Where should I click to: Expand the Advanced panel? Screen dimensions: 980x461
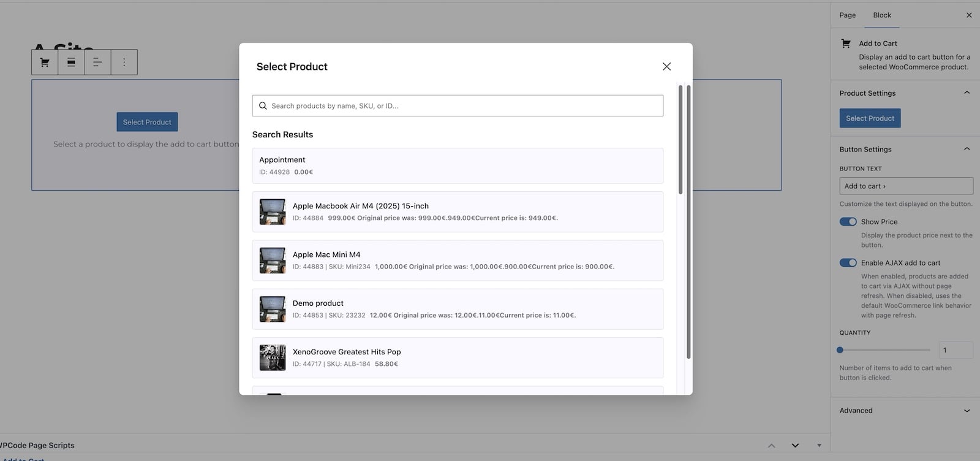[x=967, y=411]
